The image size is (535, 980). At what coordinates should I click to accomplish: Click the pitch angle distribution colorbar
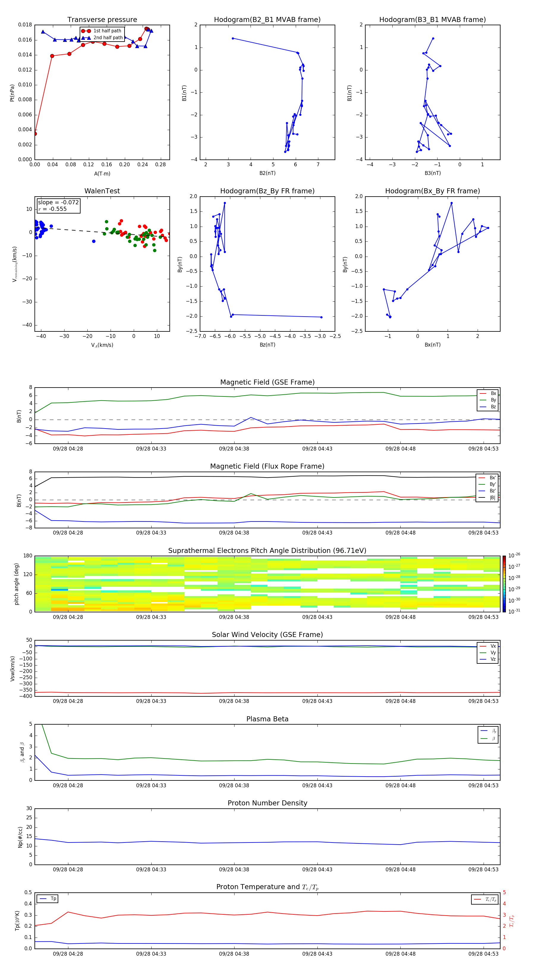pyautogui.click(x=504, y=584)
